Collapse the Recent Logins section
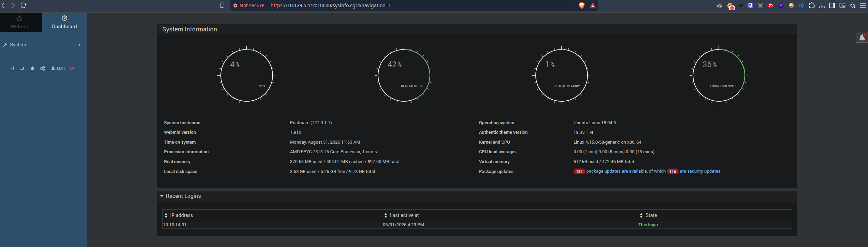Image resolution: width=868 pixels, height=247 pixels. point(180,196)
